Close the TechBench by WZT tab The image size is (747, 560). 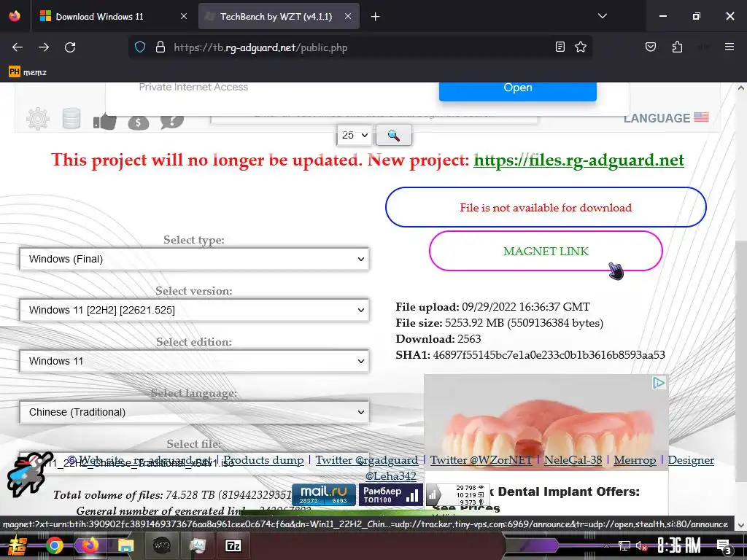click(348, 16)
